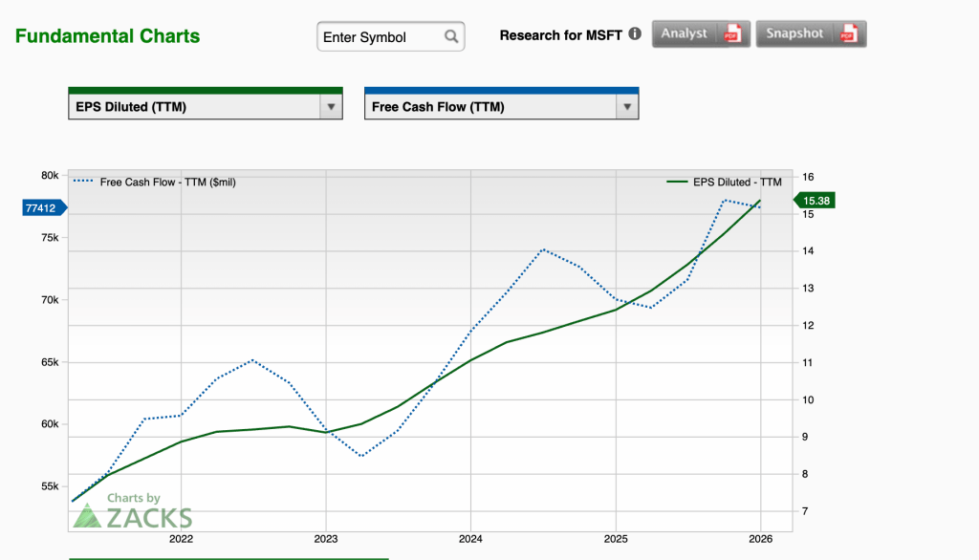This screenshot has height=560, width=979.
Task: Click the PDF icon on the Analyst button
Action: tap(732, 34)
